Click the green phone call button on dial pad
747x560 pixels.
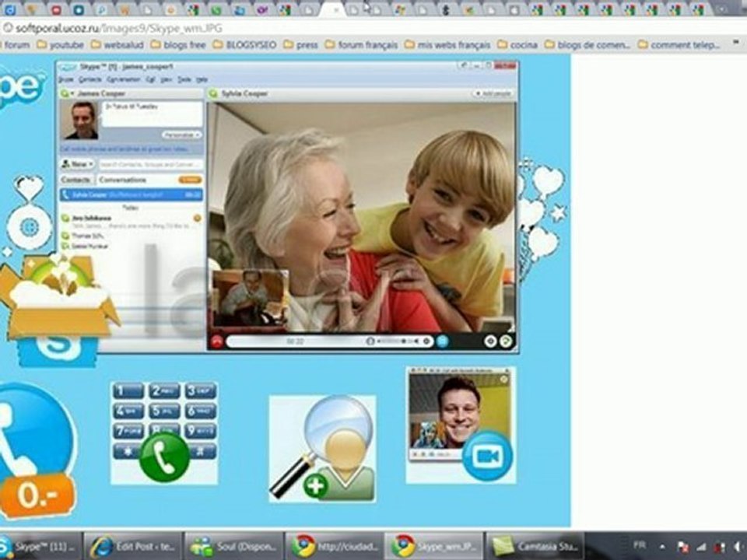(164, 457)
